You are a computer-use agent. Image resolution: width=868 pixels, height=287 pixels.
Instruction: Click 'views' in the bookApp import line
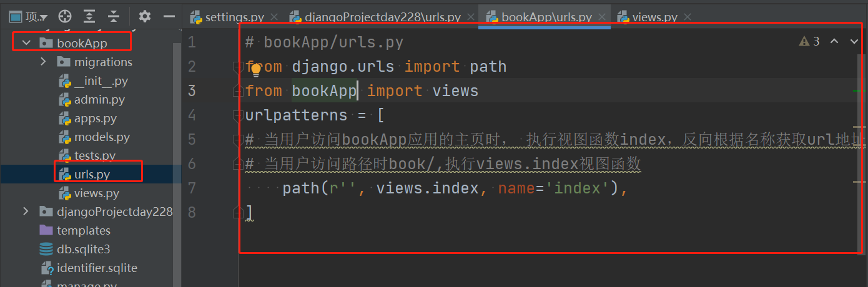[x=455, y=91]
